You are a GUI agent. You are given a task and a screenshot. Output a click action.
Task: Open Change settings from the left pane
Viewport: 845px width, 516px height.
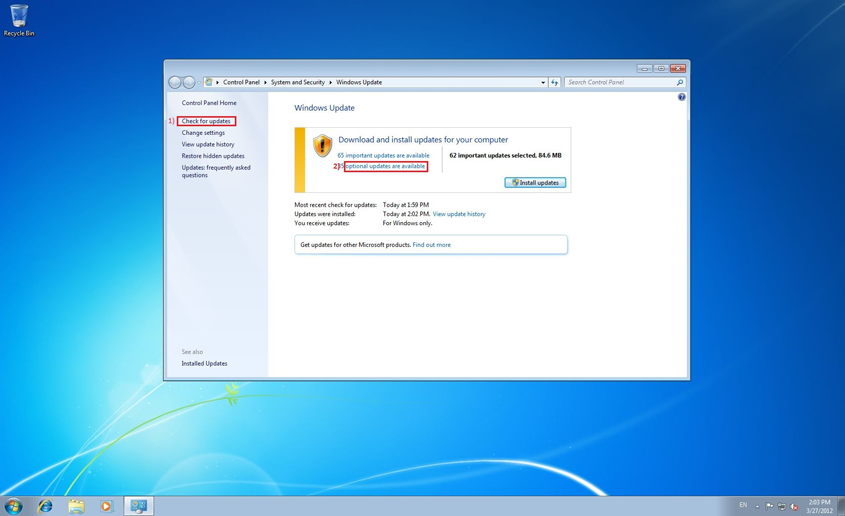point(203,133)
